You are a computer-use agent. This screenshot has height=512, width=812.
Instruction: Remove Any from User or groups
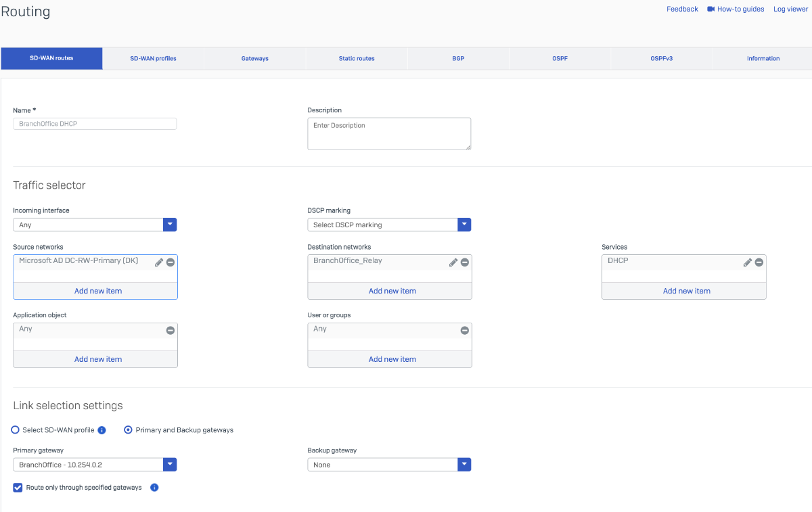(x=464, y=330)
